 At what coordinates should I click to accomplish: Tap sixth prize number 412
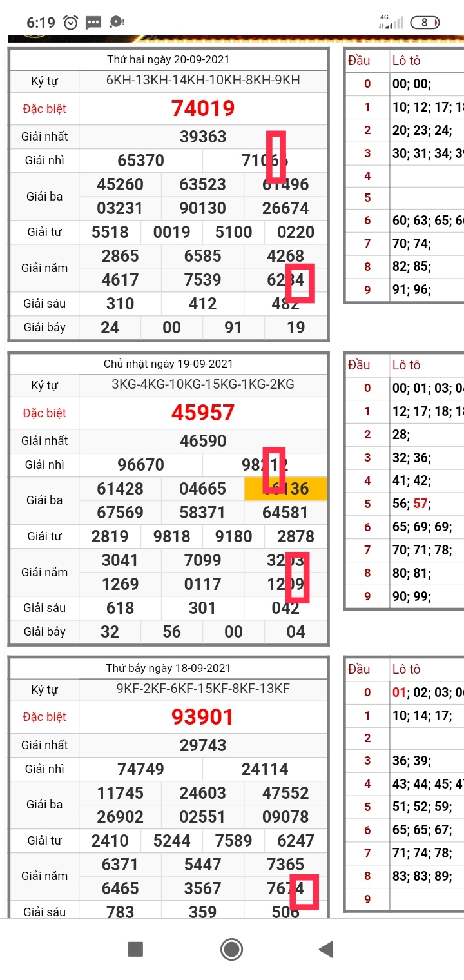pyautogui.click(x=203, y=304)
